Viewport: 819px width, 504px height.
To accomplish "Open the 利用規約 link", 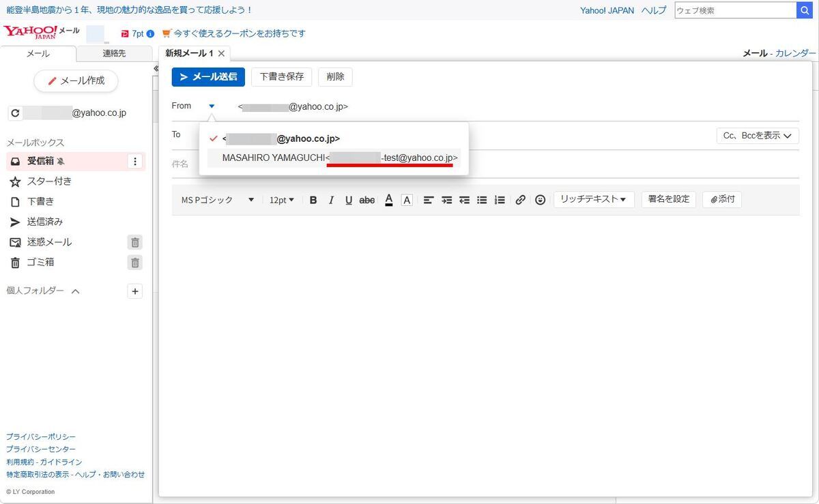I will [x=20, y=462].
